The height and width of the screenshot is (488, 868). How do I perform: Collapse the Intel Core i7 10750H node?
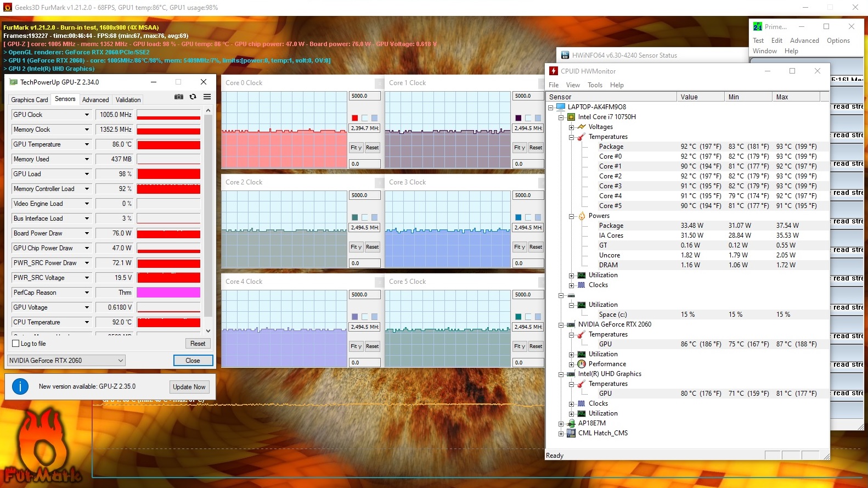click(x=561, y=117)
